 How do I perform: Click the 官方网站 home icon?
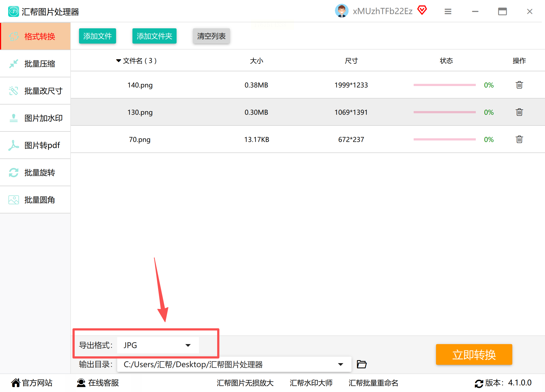pyautogui.click(x=16, y=383)
